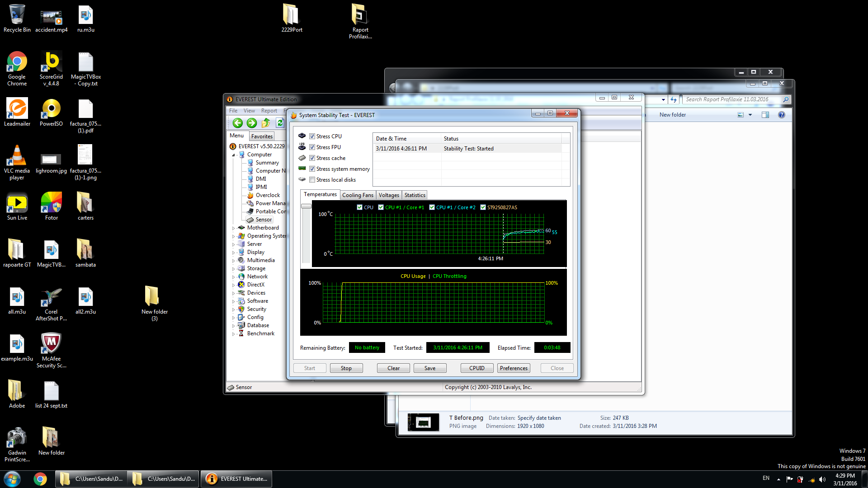
Task: Switch to the Cooling Fans tab
Action: click(358, 195)
